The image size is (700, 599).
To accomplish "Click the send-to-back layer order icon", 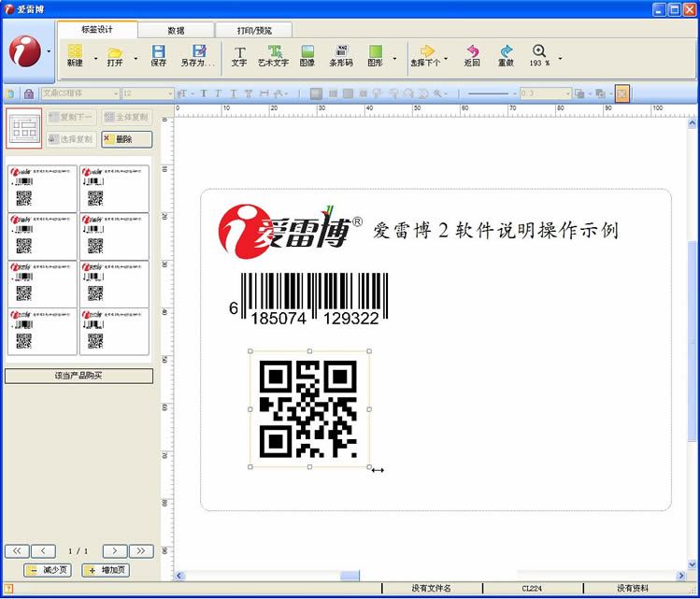I will click(x=600, y=93).
